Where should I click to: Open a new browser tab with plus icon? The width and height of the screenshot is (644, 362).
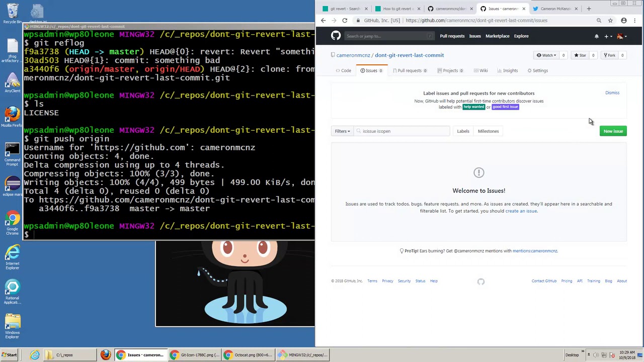point(589,9)
